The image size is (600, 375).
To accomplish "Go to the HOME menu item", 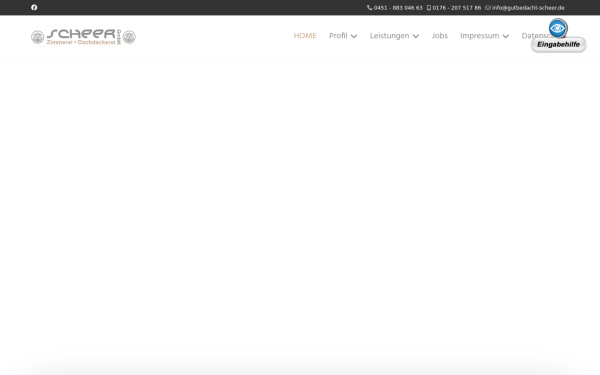I will click(305, 36).
